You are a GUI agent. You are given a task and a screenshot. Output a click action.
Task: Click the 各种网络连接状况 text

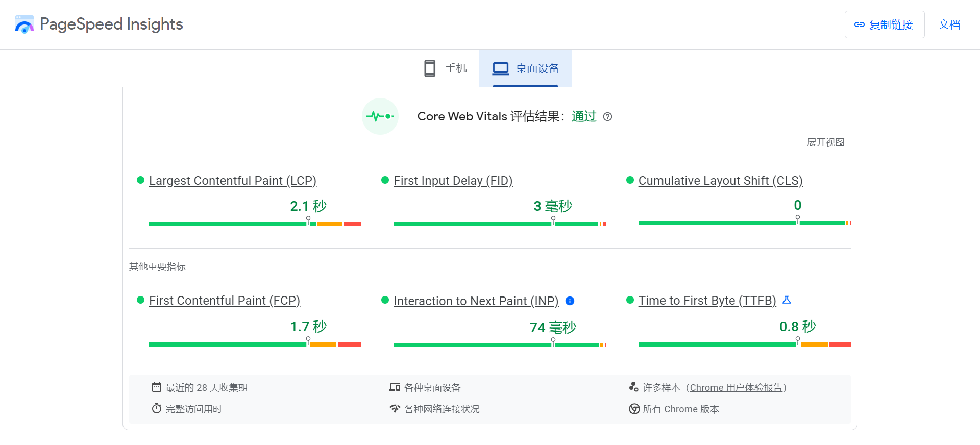coord(442,409)
